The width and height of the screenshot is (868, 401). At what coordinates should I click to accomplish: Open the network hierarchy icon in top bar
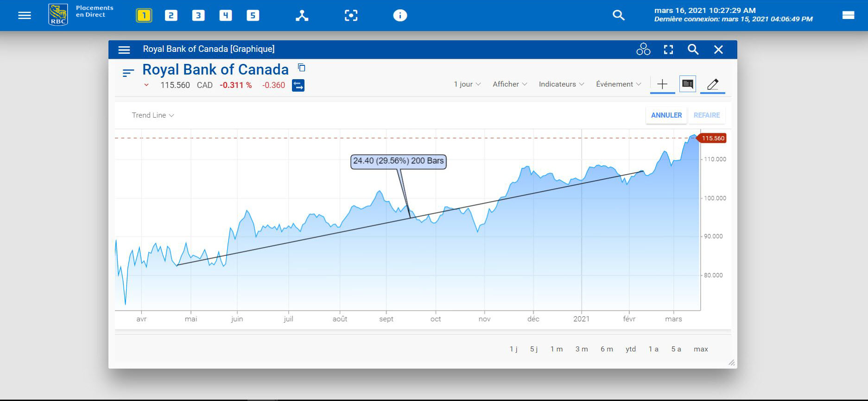302,16
